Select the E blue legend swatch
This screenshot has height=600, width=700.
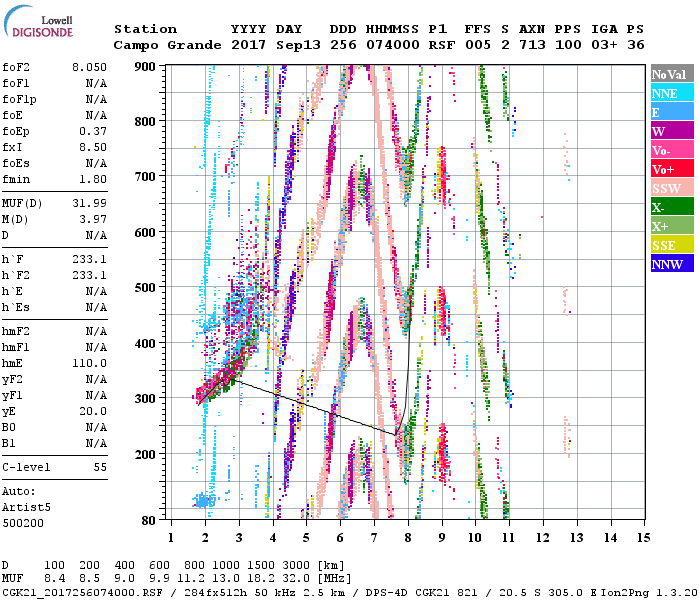coord(672,112)
